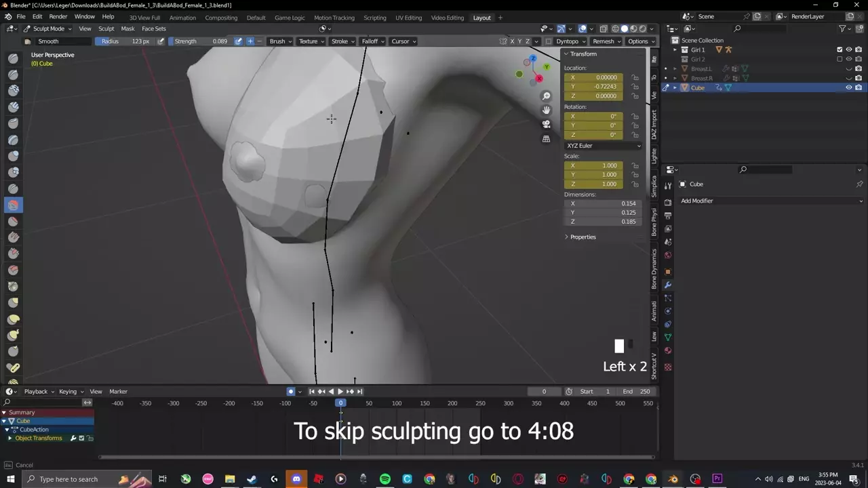
Task: Click the End frame field in timeline
Action: pos(637,391)
